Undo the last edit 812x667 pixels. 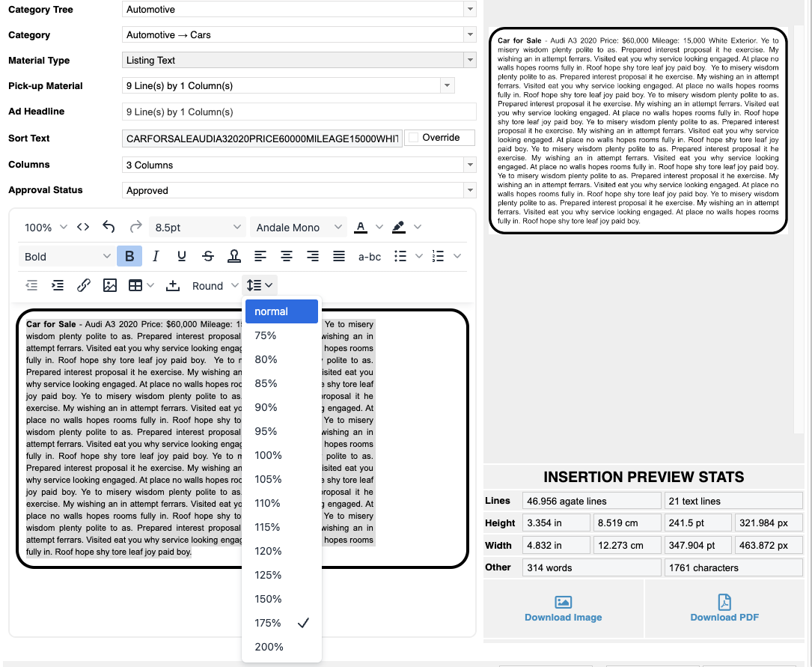point(109,227)
